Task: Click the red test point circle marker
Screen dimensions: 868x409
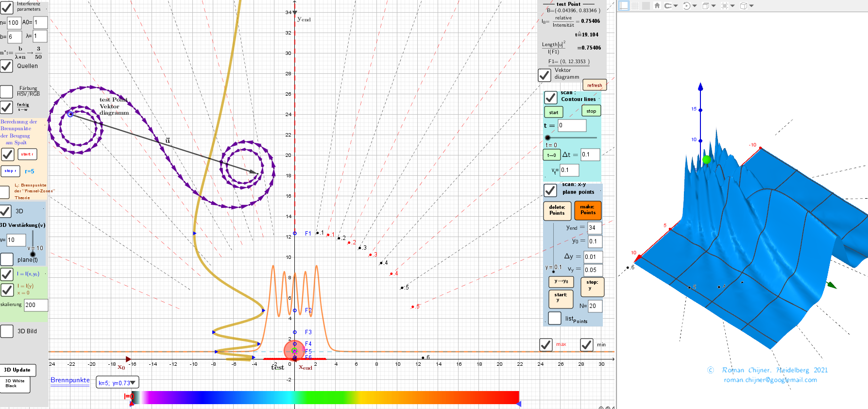Action: (294, 350)
